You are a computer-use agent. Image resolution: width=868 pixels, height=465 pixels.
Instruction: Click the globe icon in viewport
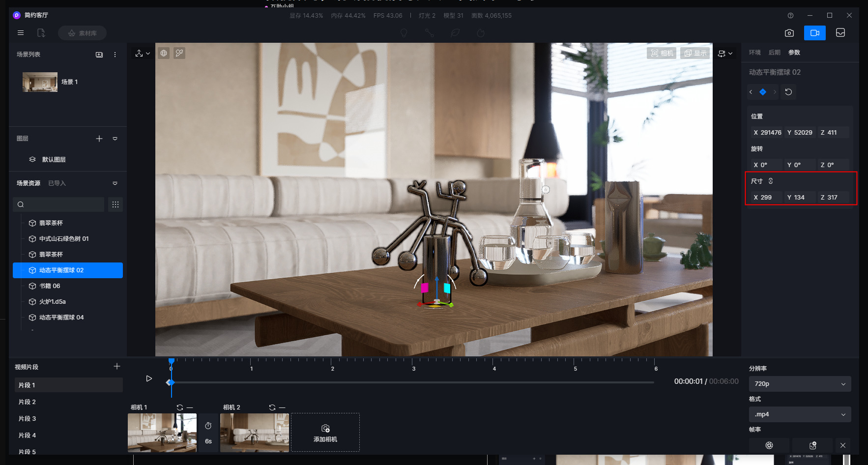tap(164, 53)
